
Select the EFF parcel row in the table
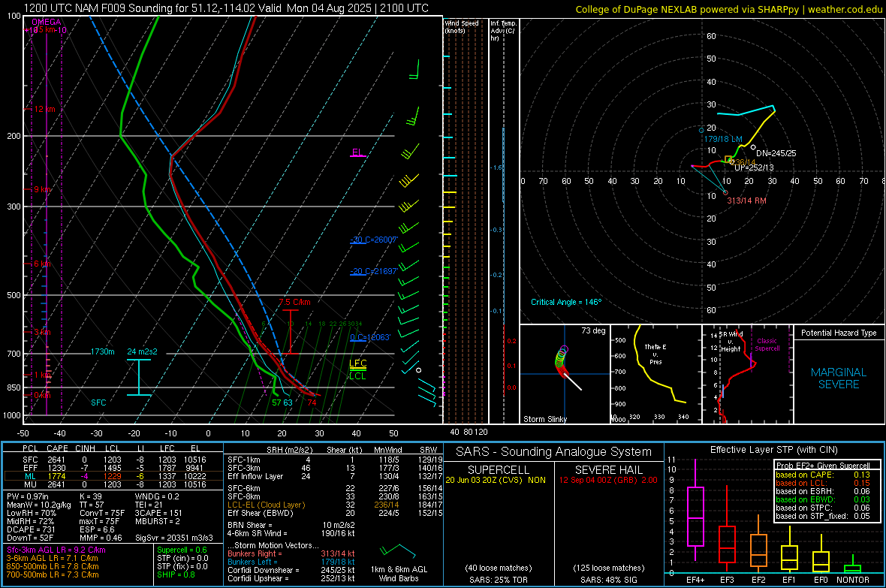tap(113, 468)
